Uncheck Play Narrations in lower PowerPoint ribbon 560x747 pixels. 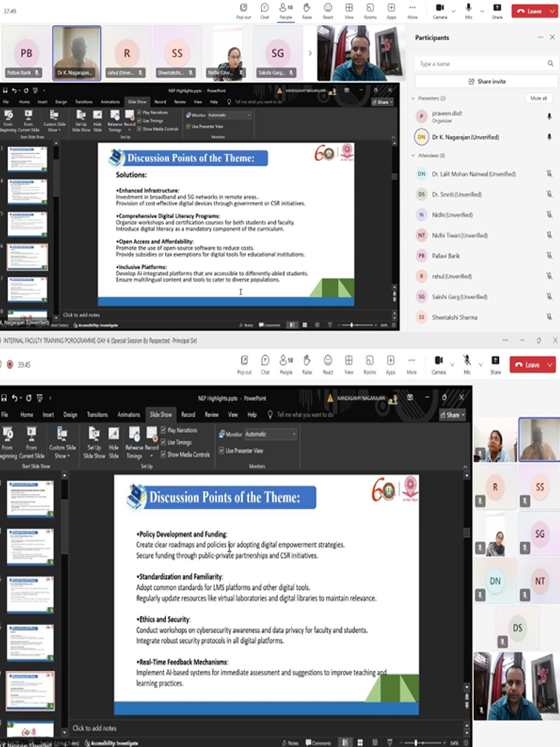164,430
